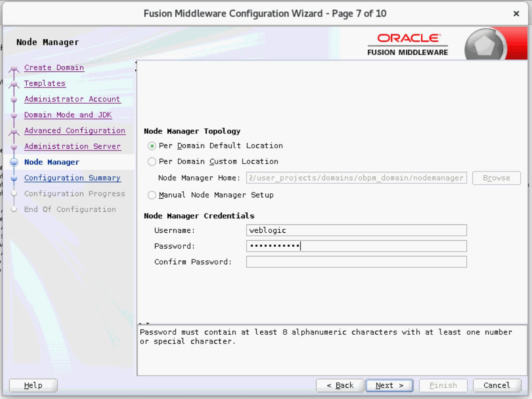This screenshot has height=399, width=532.
Task: Select the Node Manager step in navigation
Action: [x=52, y=162]
